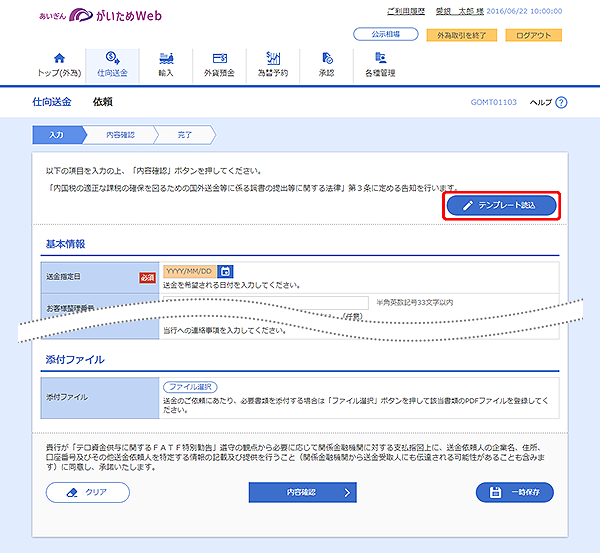Image resolution: width=600 pixels, height=553 pixels.
Task: Open トップ(外為) home menu
Action: (59, 65)
